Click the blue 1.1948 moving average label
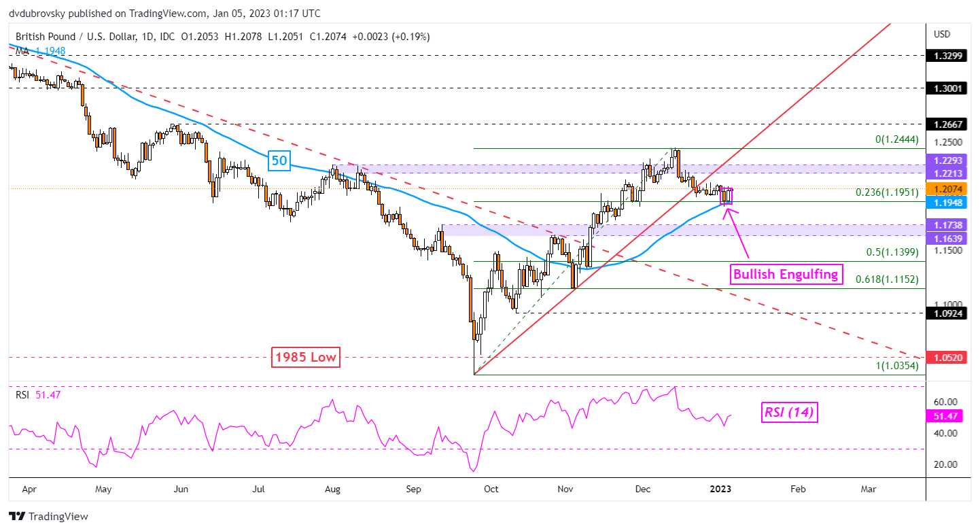The width and height of the screenshot is (980, 531). (x=945, y=202)
